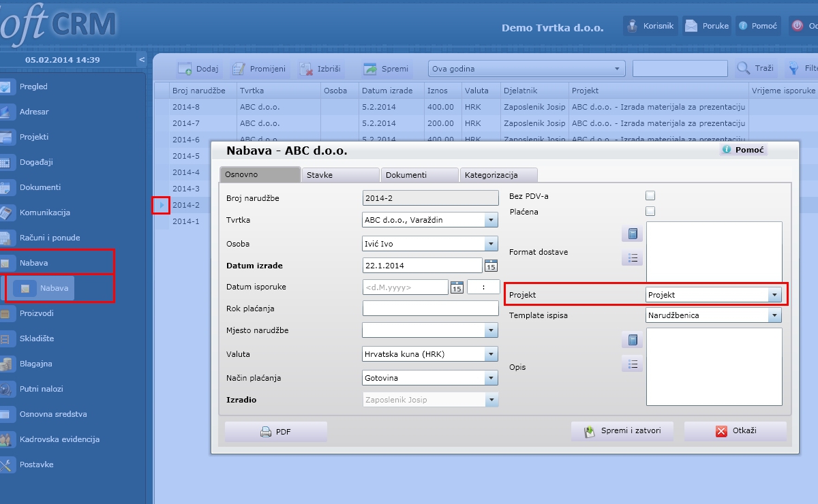Sort by Vrijeme isporuke column header
The image size is (818, 504).
pos(783,91)
